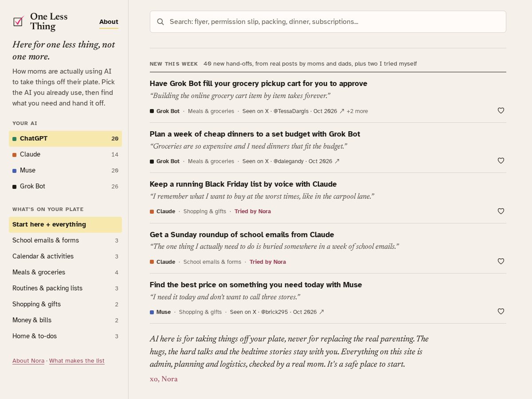Open Routines & packing lists category
Image resolution: width=532 pixels, height=399 pixels.
point(65,289)
